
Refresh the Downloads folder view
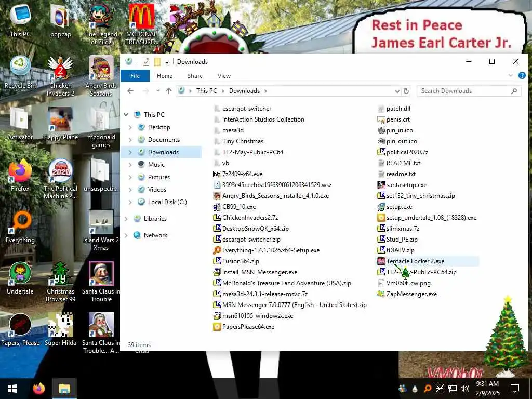(x=406, y=91)
